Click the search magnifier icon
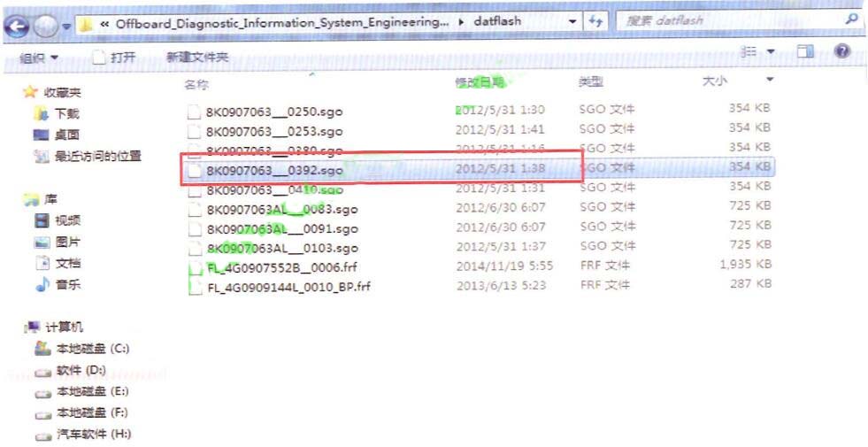868x447 pixels. pyautogui.click(x=851, y=19)
